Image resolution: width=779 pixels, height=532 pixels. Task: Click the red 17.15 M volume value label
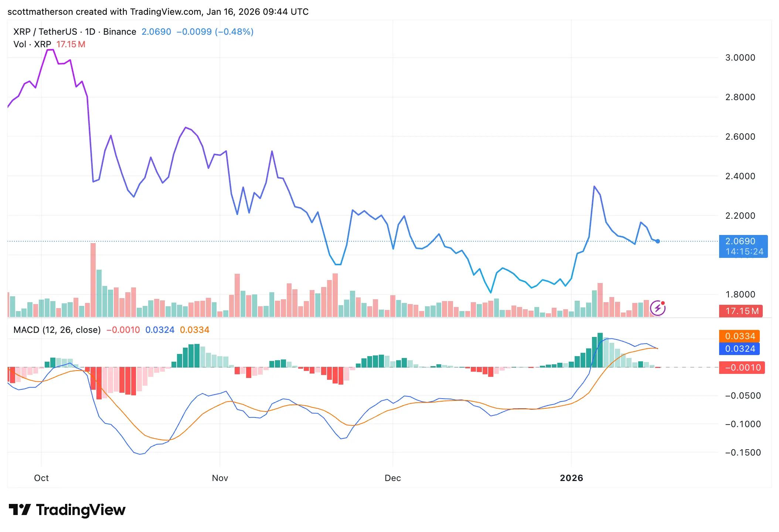[x=742, y=311]
